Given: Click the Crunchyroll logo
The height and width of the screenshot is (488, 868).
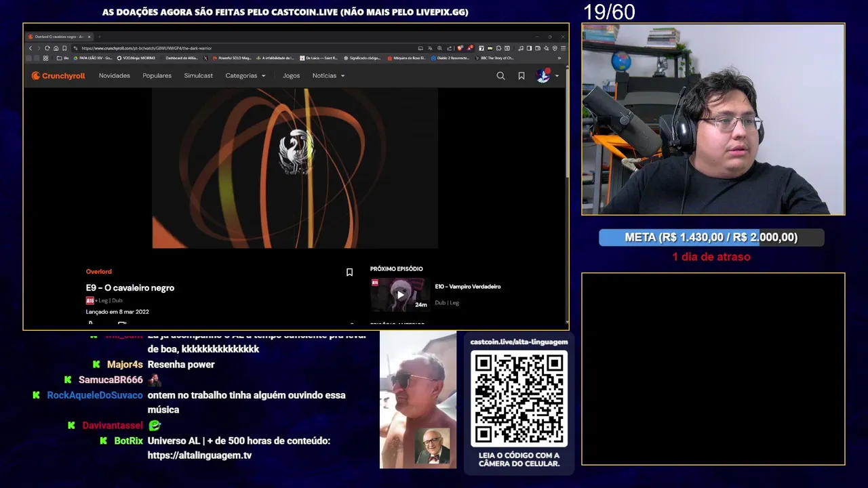Looking at the screenshot, I should [58, 76].
